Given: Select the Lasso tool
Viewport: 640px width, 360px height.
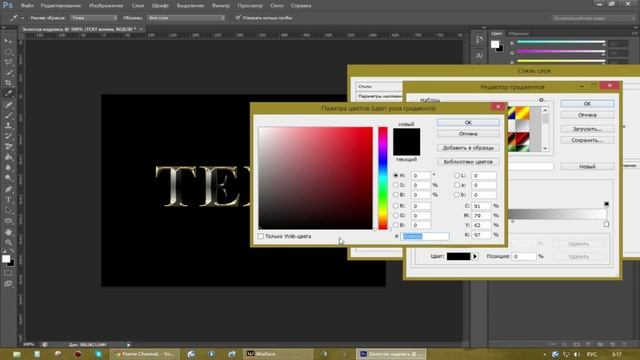Looking at the screenshot, I should pos(8,62).
